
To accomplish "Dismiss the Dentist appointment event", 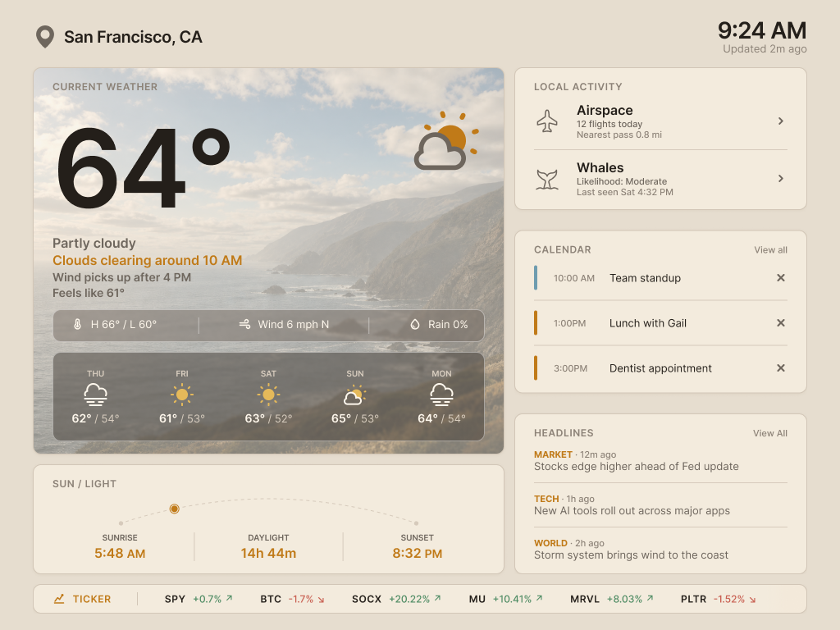I will (781, 367).
